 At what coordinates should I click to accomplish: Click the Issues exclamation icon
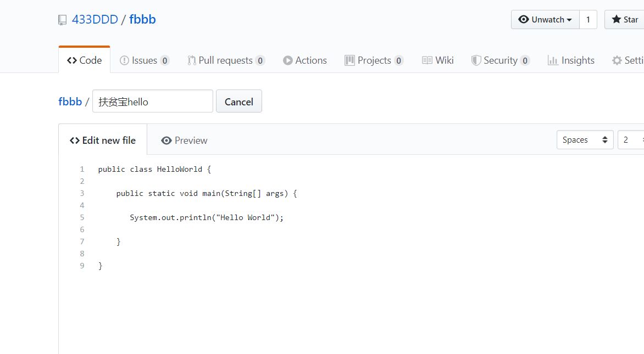(x=124, y=60)
